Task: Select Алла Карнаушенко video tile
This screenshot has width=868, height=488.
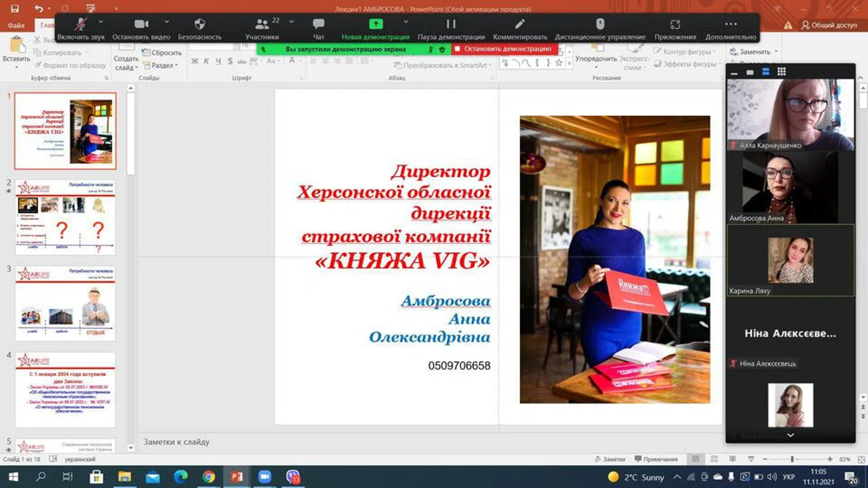Action: coord(791,114)
